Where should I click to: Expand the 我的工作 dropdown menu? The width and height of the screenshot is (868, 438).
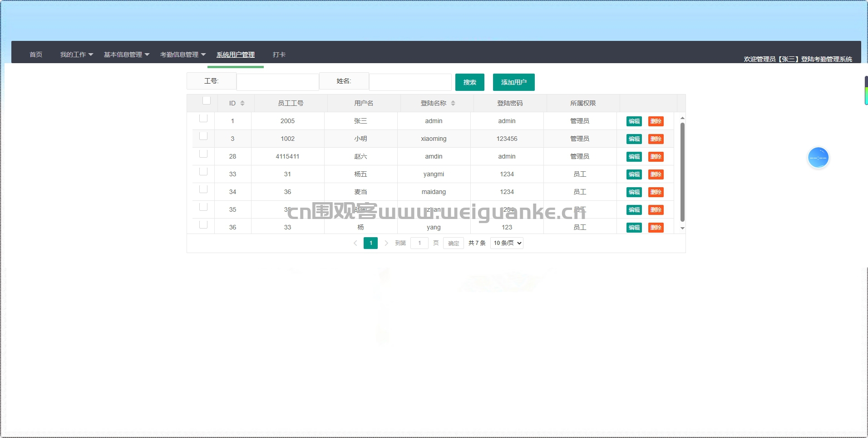[x=76, y=55]
